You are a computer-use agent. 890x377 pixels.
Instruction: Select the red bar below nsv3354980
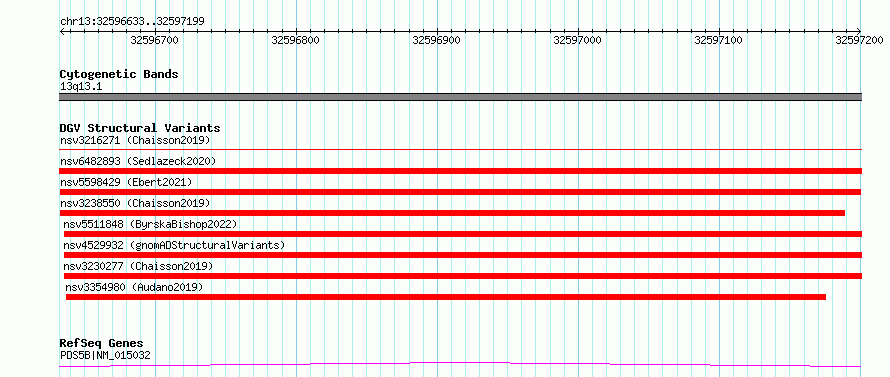pyautogui.click(x=446, y=297)
